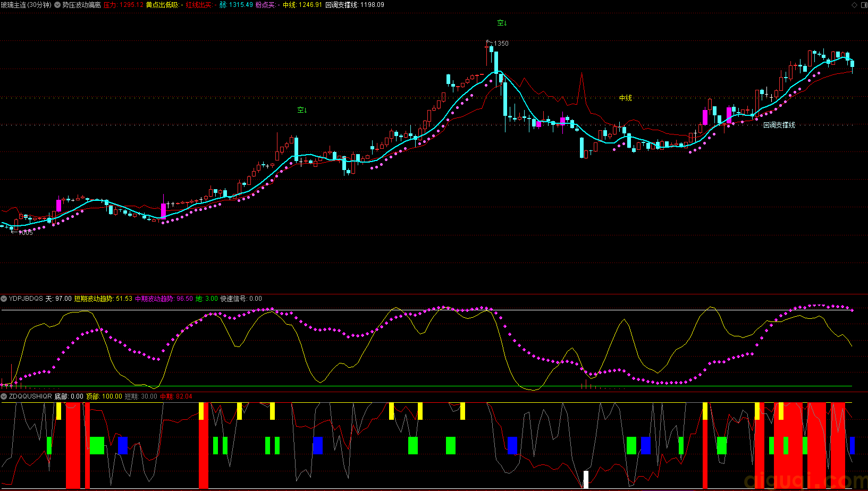Click the diamond icon in the top-right corner
The width and height of the screenshot is (868, 491).
point(855,5)
